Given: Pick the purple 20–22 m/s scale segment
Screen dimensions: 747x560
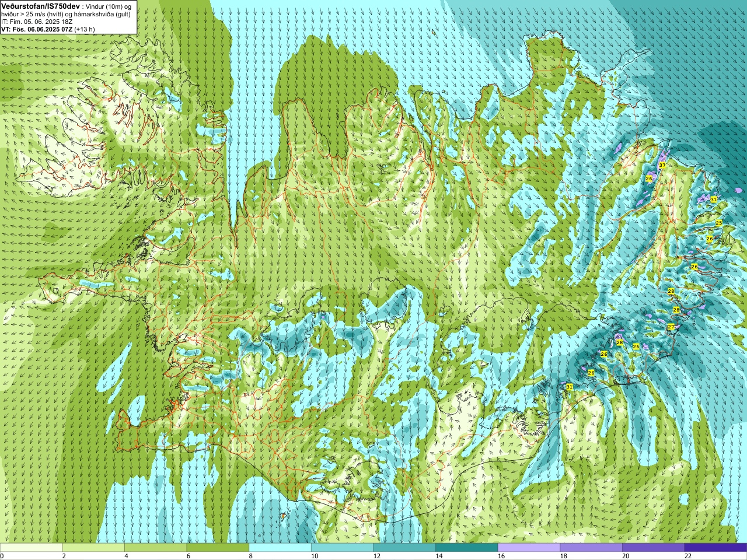Looking at the screenshot, I should click(x=654, y=548).
